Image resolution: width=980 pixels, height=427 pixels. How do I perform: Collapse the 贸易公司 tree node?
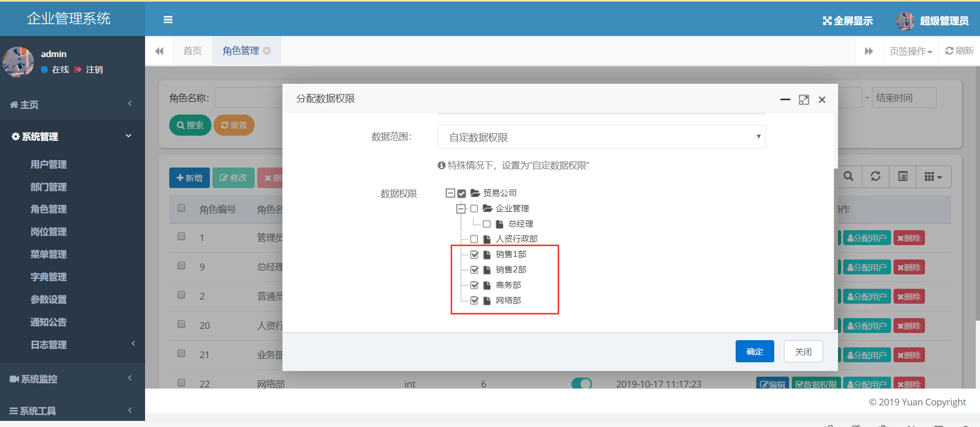click(450, 193)
